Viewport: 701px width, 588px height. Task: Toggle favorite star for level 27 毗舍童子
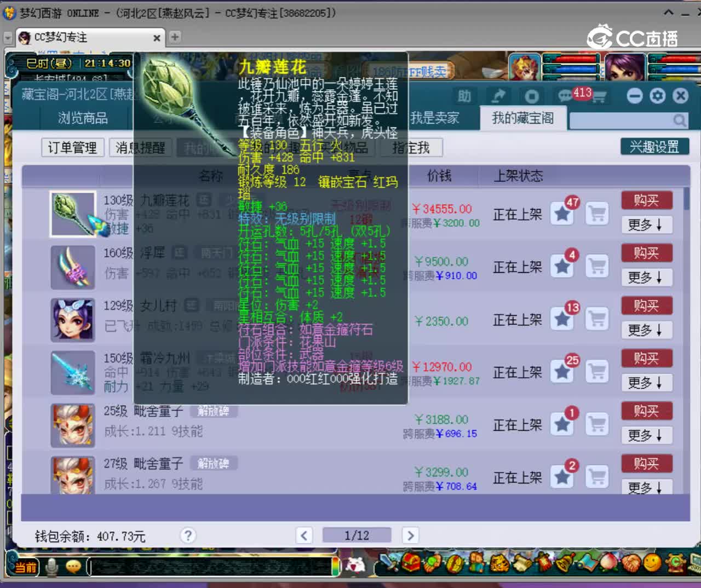[562, 476]
